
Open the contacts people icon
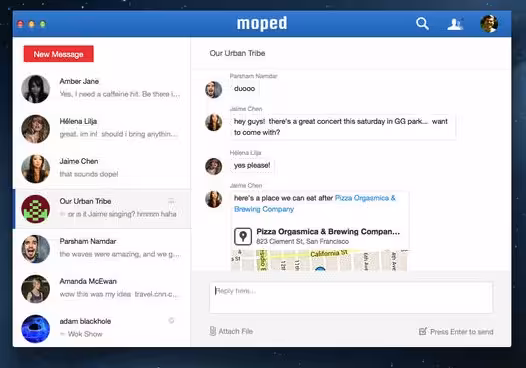click(455, 24)
